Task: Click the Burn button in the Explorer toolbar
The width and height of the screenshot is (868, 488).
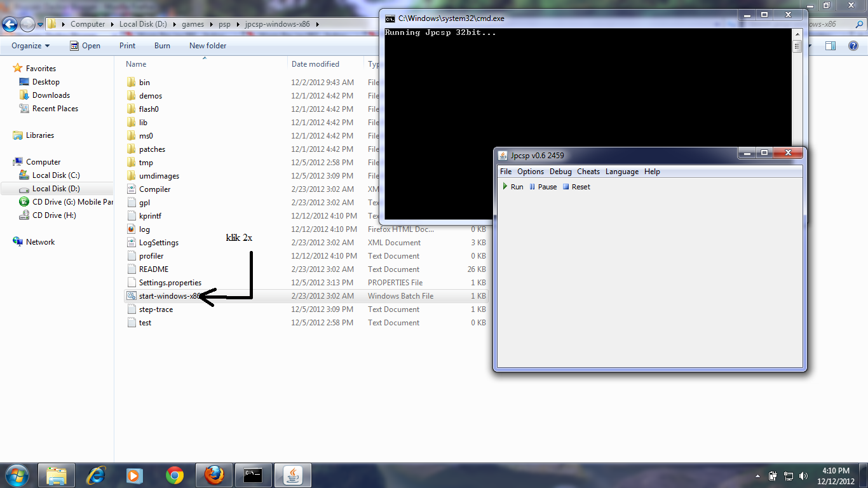Action: pyautogui.click(x=162, y=45)
